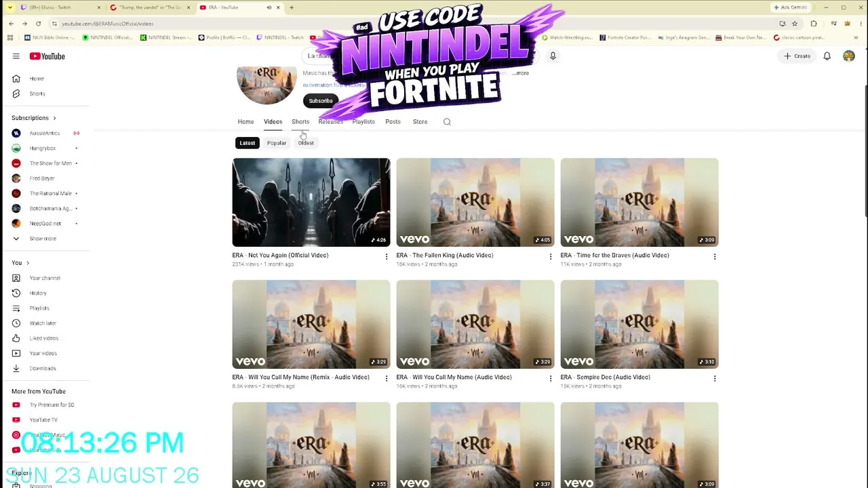Viewport: 868px width, 488px height.
Task: Go back in the browser
Action: 11,24
